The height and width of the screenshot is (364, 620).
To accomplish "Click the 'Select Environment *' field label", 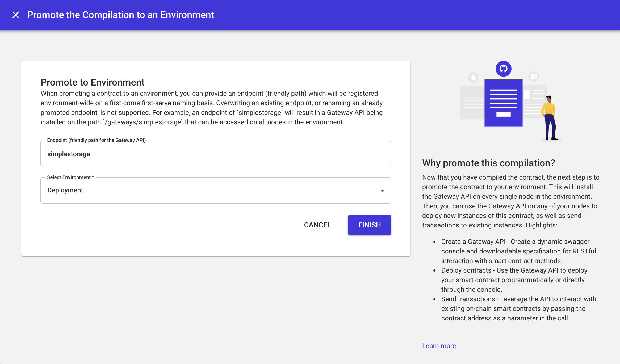I will [70, 177].
